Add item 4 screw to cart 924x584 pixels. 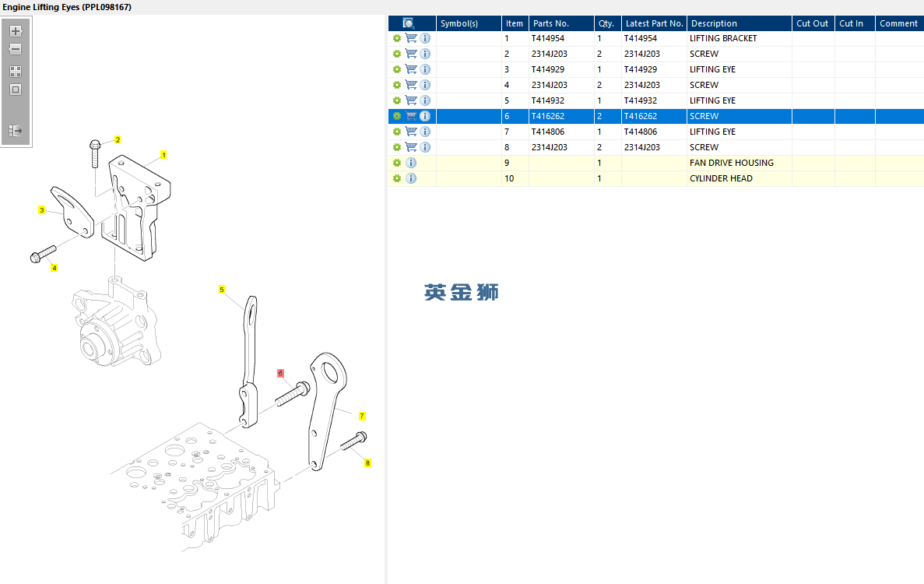tap(411, 85)
